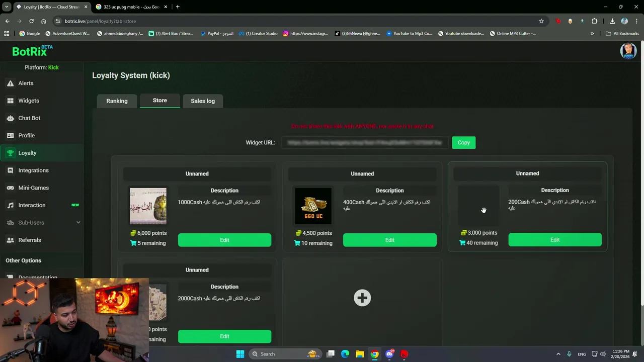644x362 pixels.
Task: Bookmark this page with star icon
Action: coord(541,21)
